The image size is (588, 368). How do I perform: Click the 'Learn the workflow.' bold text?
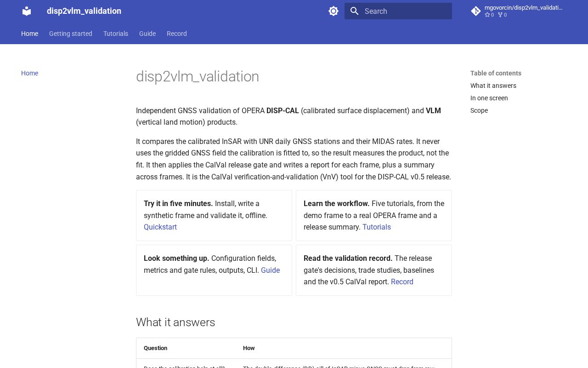[x=336, y=203]
